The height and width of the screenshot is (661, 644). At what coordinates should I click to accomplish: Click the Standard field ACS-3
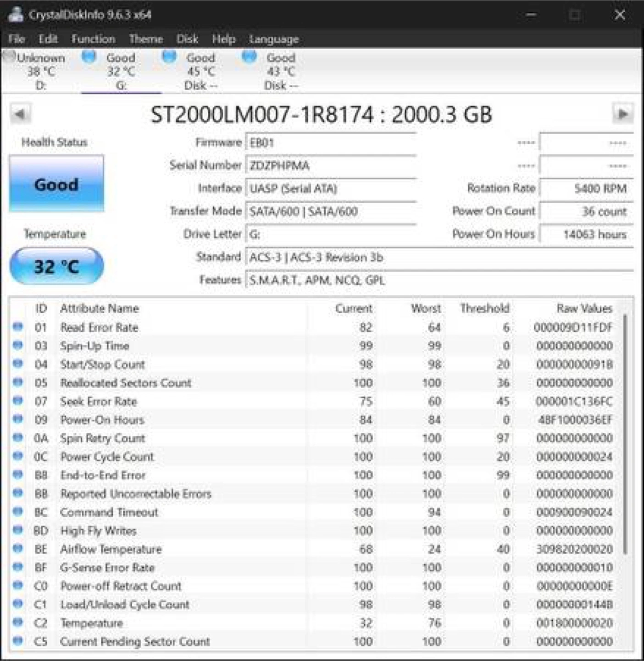[439, 258]
